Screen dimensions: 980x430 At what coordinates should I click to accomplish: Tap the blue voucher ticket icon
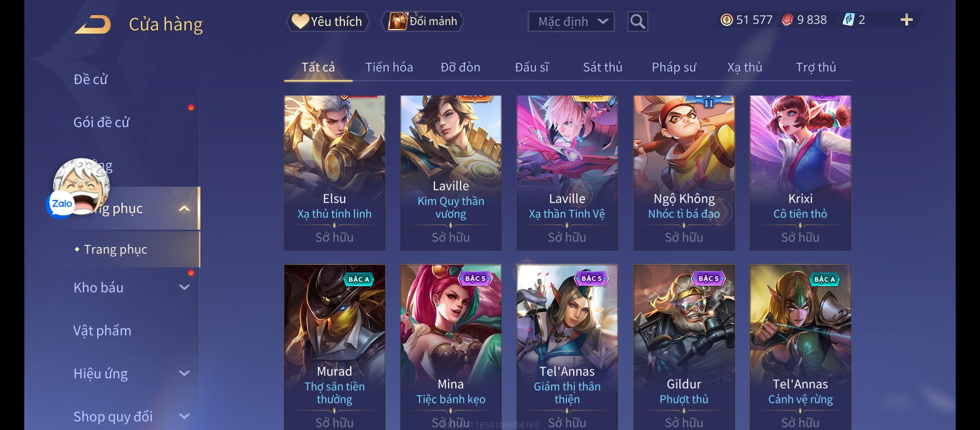coord(848,20)
